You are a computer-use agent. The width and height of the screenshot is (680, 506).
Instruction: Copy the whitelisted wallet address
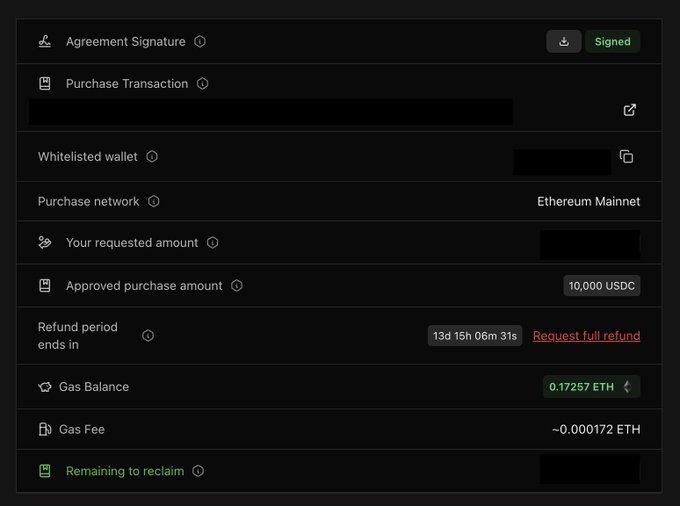tap(627, 157)
